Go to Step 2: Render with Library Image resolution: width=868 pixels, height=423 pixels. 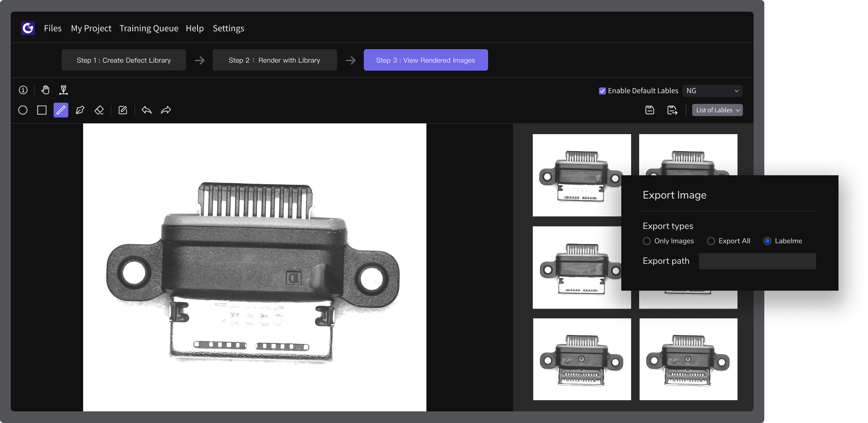tap(274, 60)
